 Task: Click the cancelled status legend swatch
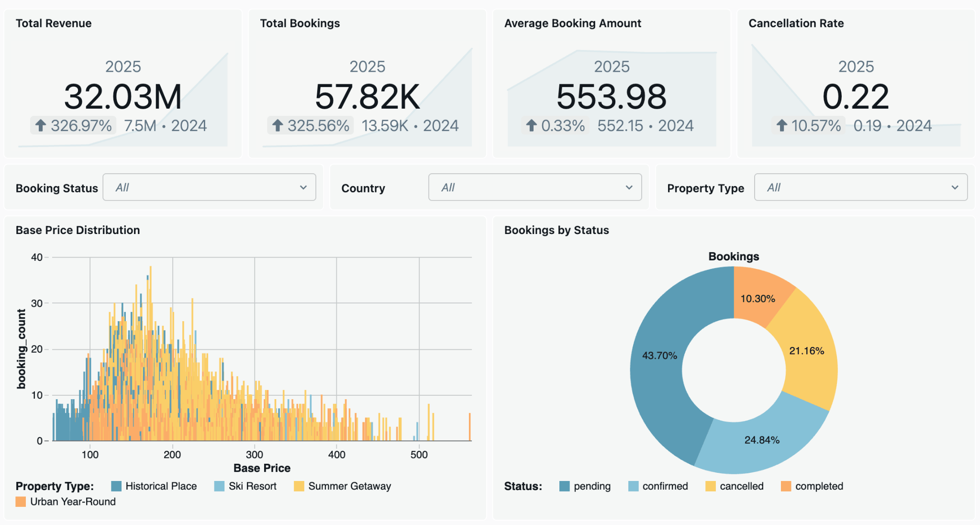tap(711, 486)
